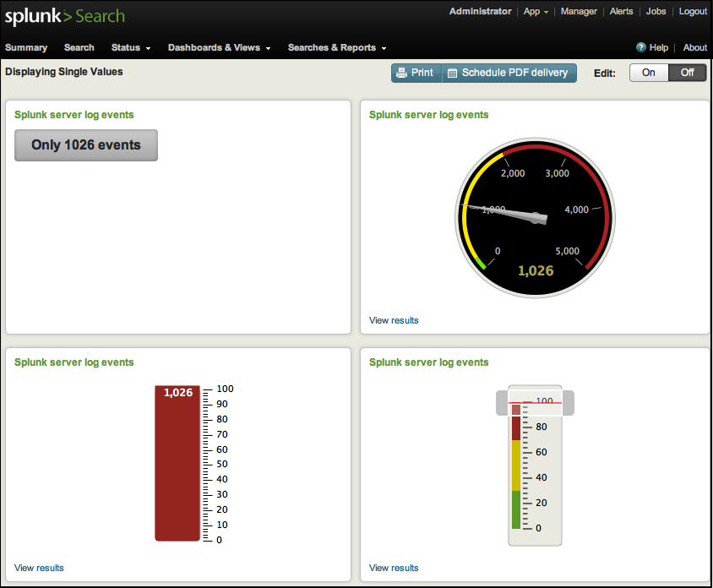
Task: Expand Searches & Reports menu
Action: (337, 48)
